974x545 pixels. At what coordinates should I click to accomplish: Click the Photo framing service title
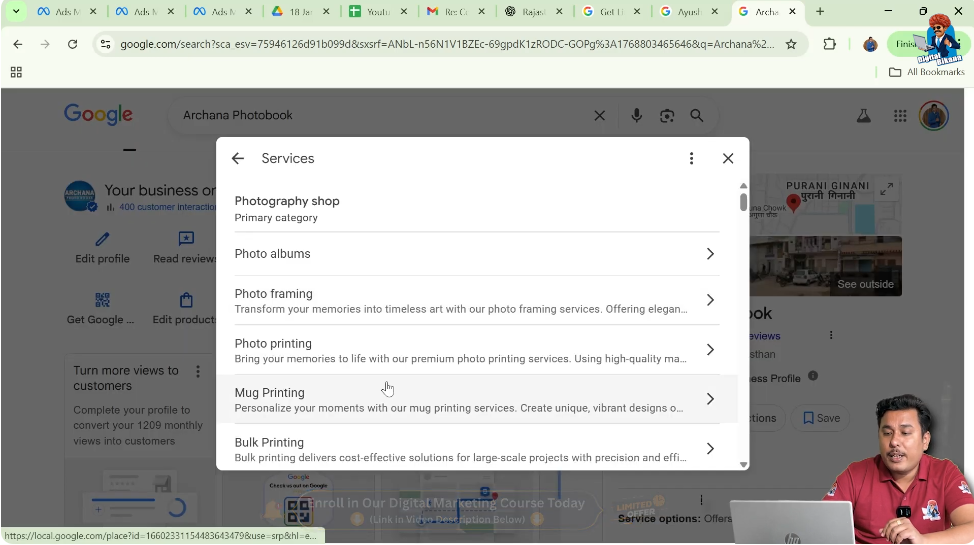click(x=273, y=293)
